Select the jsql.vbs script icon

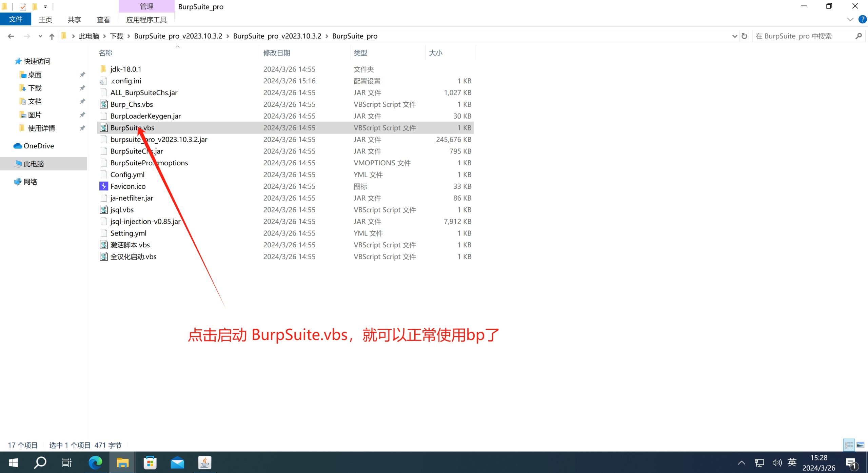pos(104,210)
